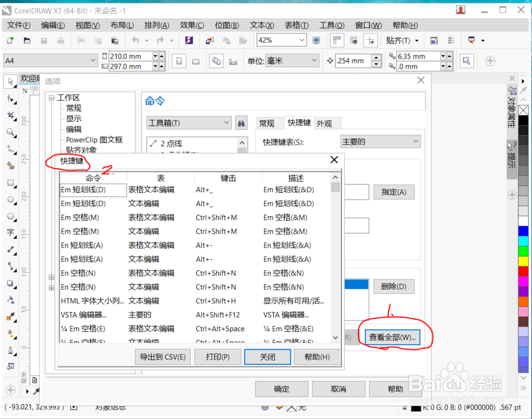Select the Rectangle tool
Viewport: 532px width, 419px height.
pyautogui.click(x=11, y=183)
